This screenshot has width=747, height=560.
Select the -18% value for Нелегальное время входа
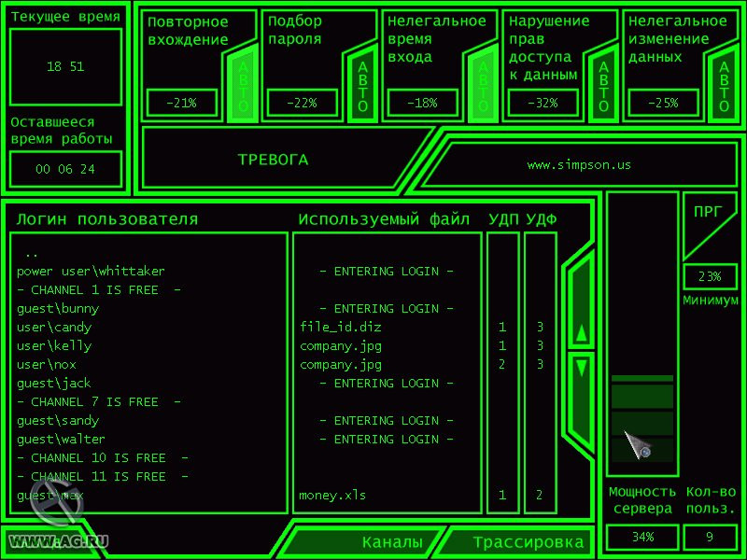(x=423, y=103)
